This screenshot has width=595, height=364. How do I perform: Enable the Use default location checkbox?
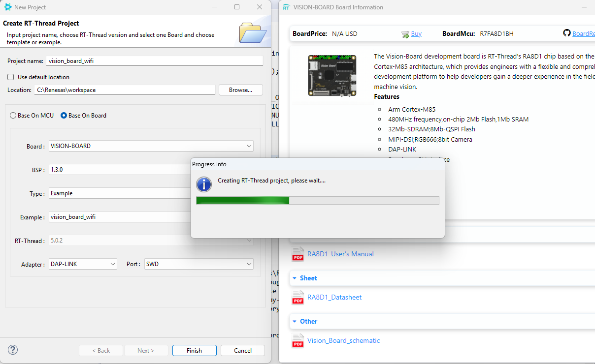pos(11,77)
